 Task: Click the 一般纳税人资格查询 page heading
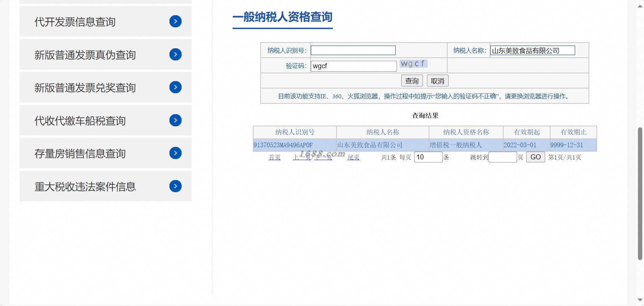(x=283, y=17)
